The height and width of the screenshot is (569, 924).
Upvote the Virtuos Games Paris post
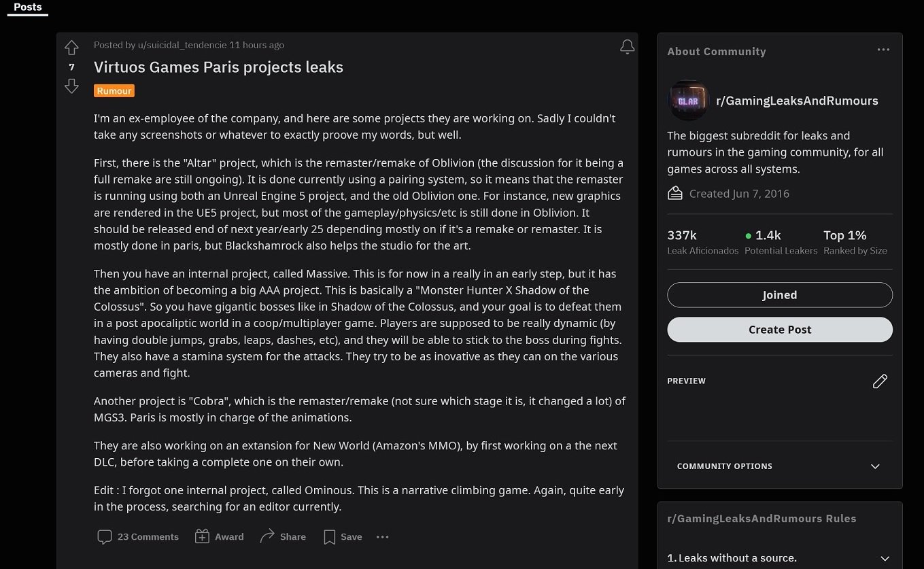coord(71,48)
